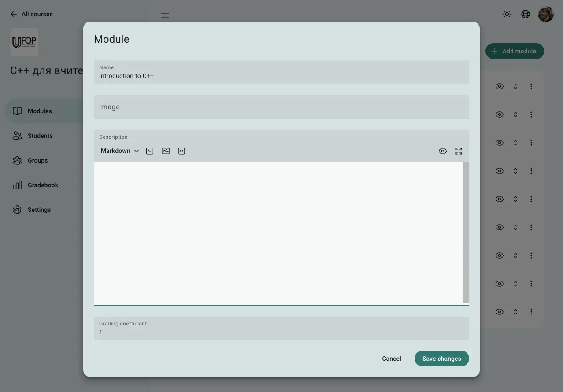Viewport: 563px width, 392px height.
Task: Toggle visibility of the last module row
Action: click(500, 312)
